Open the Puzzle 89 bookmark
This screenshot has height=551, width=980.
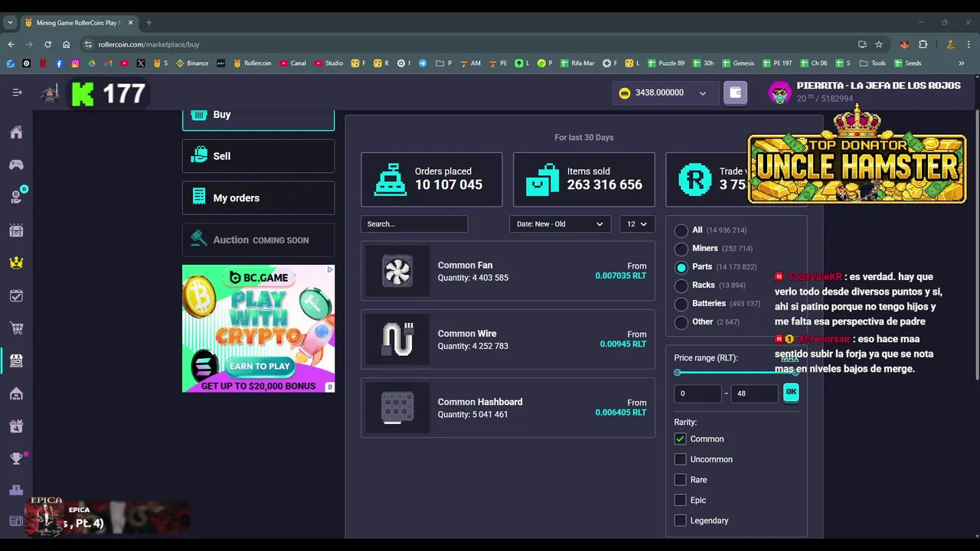(666, 64)
